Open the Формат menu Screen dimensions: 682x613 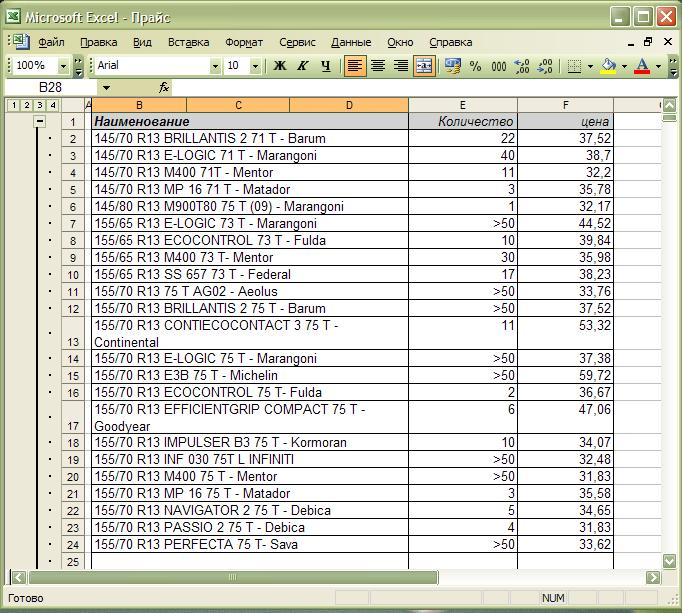pos(244,42)
